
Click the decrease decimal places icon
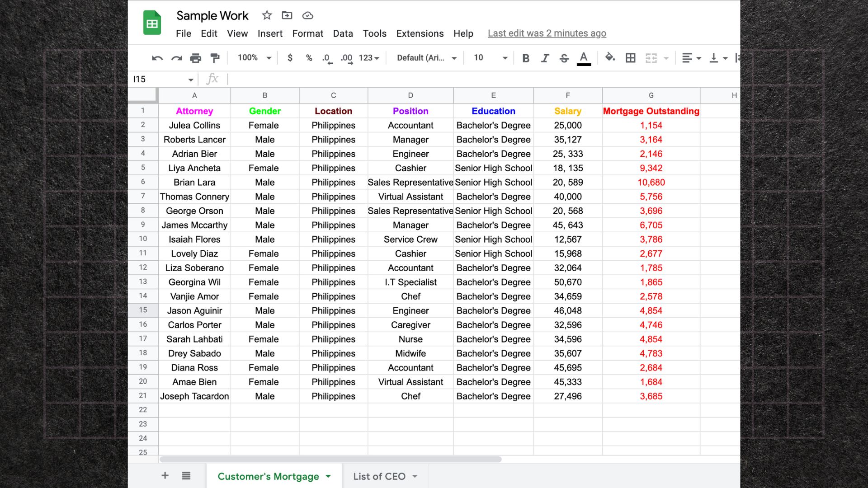pos(327,58)
